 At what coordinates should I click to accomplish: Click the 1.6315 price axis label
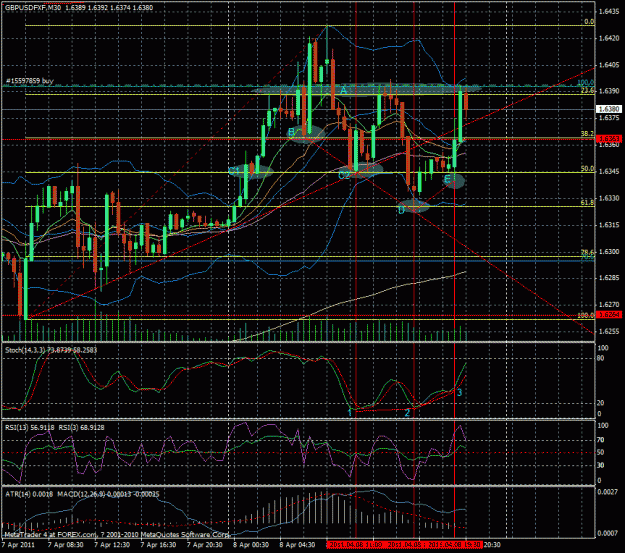(609, 225)
